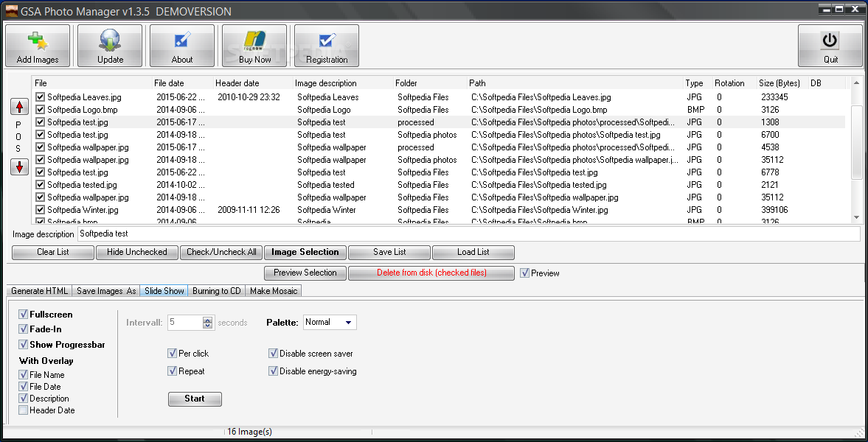Image resolution: width=868 pixels, height=442 pixels.
Task: Select size value 399106
Action: (x=774, y=210)
